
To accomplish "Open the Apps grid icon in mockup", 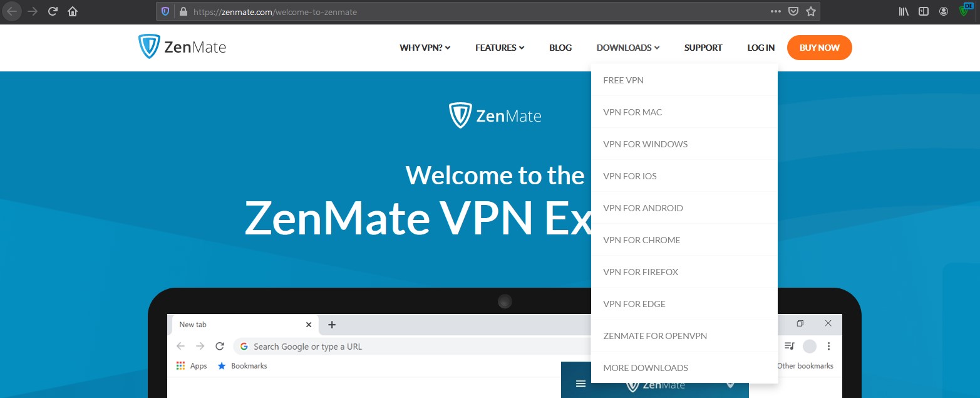I will (x=180, y=366).
